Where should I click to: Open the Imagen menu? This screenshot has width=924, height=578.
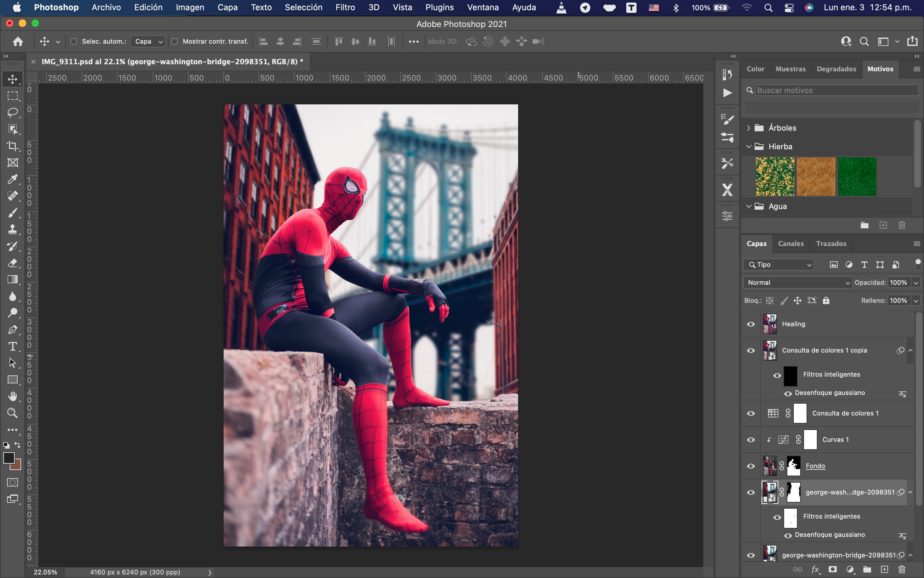click(x=190, y=7)
